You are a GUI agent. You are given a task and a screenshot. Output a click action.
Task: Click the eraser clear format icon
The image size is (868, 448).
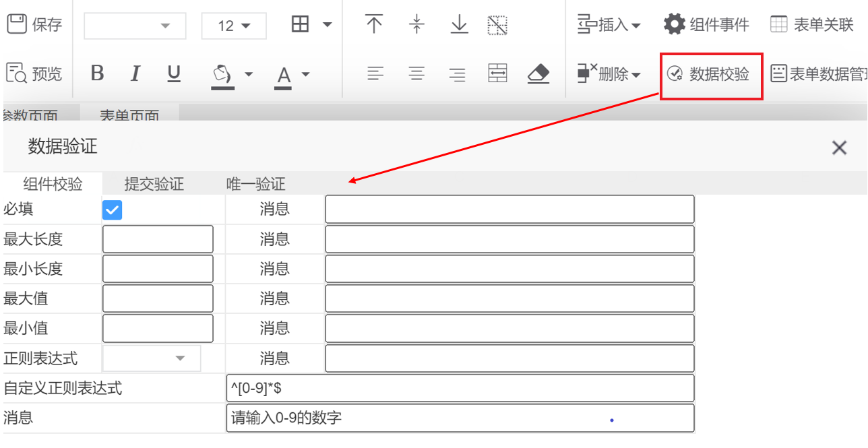tap(538, 73)
